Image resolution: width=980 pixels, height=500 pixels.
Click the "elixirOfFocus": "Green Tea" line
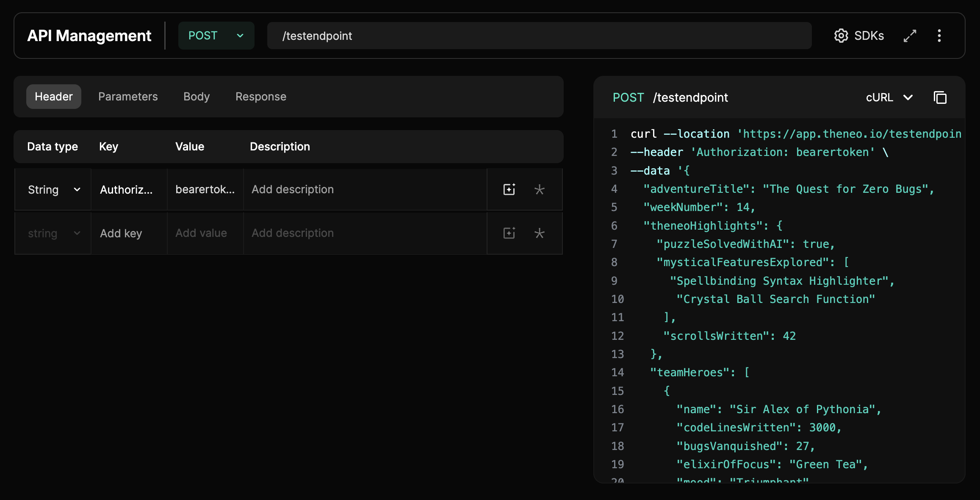(772, 464)
